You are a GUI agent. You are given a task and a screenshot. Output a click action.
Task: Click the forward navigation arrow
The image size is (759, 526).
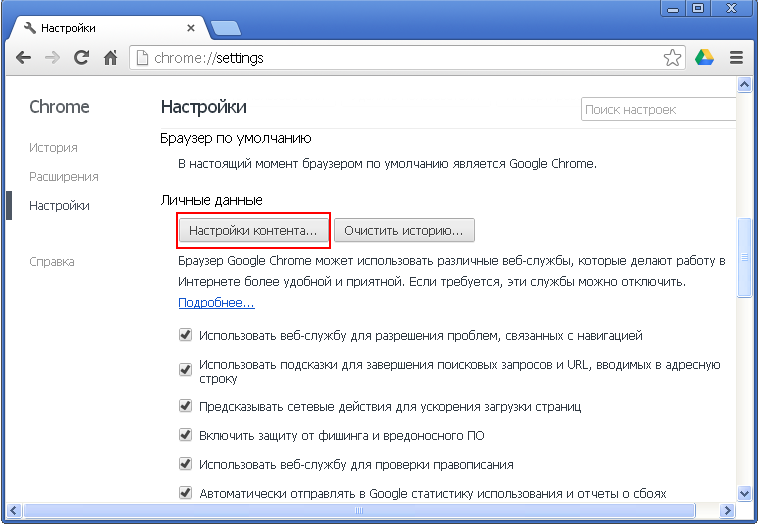(52, 58)
